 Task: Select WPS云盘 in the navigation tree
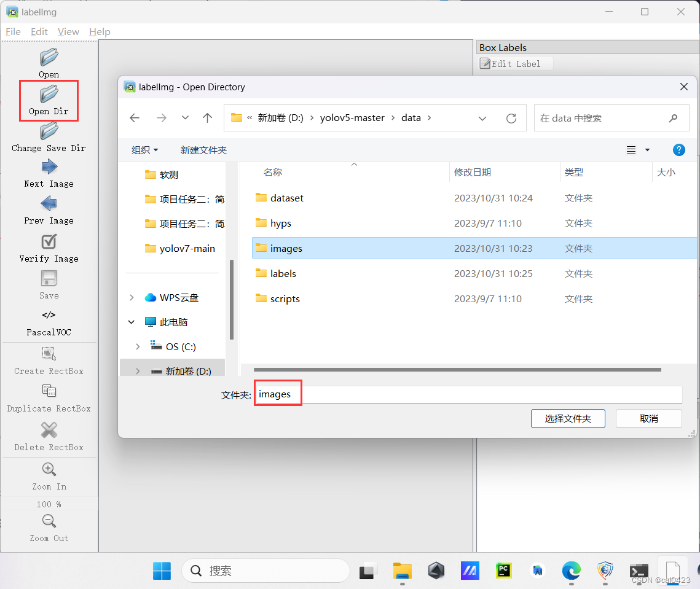tap(172, 298)
